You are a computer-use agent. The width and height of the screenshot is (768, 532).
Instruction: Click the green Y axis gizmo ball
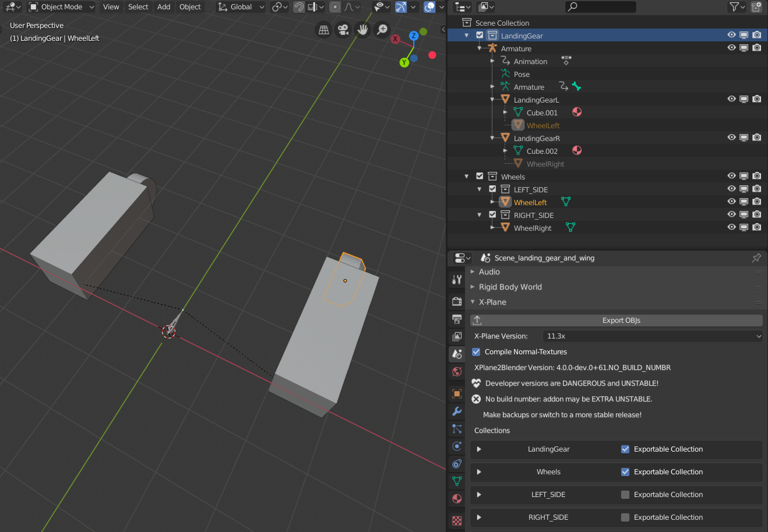[x=404, y=62]
